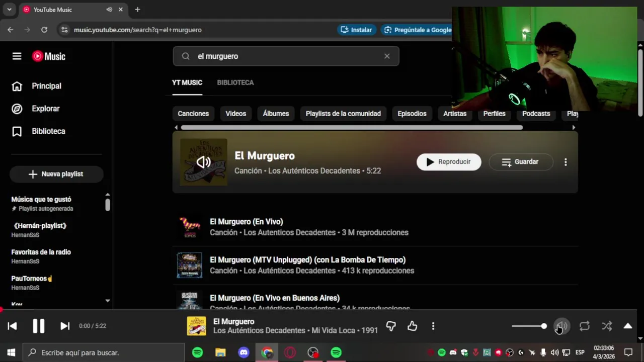The image size is (644, 362).
Task: Like the current song
Action: (x=413, y=326)
